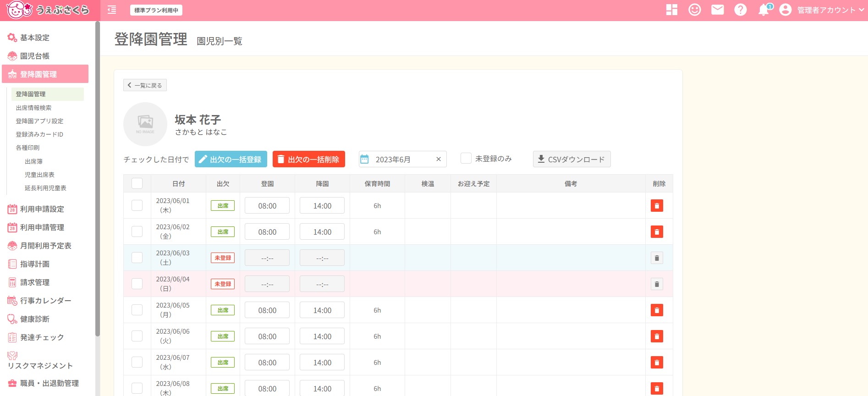Screen dimensions: 868x396
Task: Open 児童出席表 print option
Action: tap(39, 175)
